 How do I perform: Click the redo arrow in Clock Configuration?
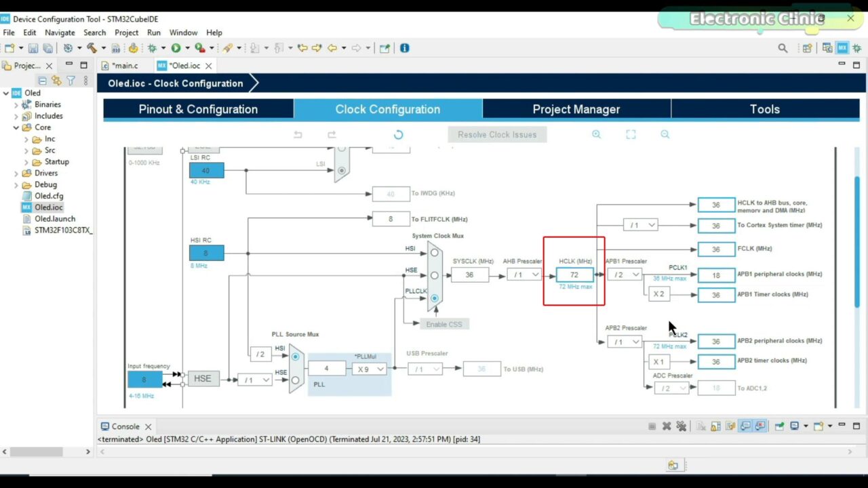[x=332, y=134]
